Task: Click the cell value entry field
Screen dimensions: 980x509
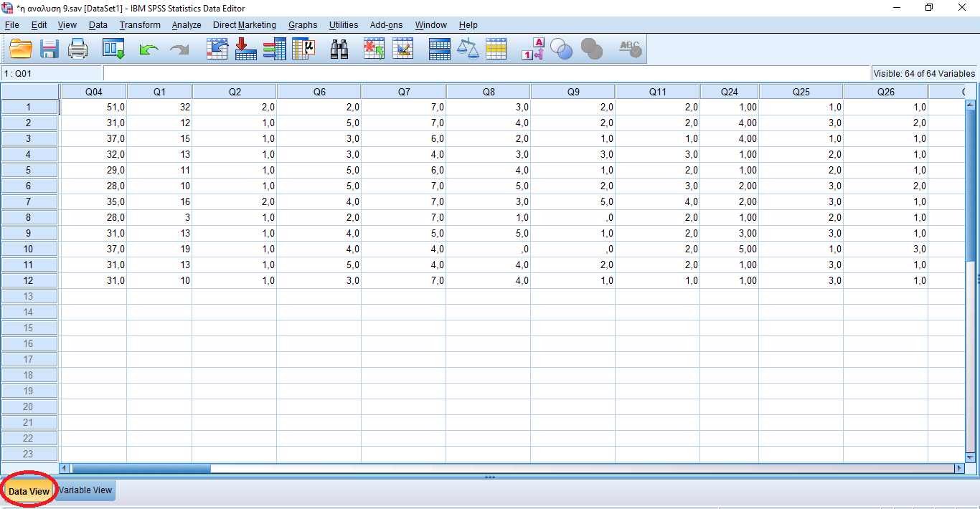Action: (x=486, y=73)
